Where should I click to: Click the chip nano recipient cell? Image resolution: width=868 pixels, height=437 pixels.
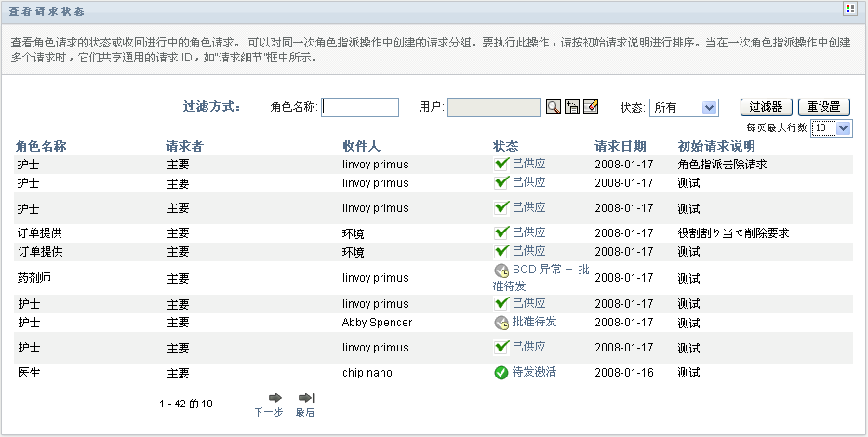[x=367, y=373]
